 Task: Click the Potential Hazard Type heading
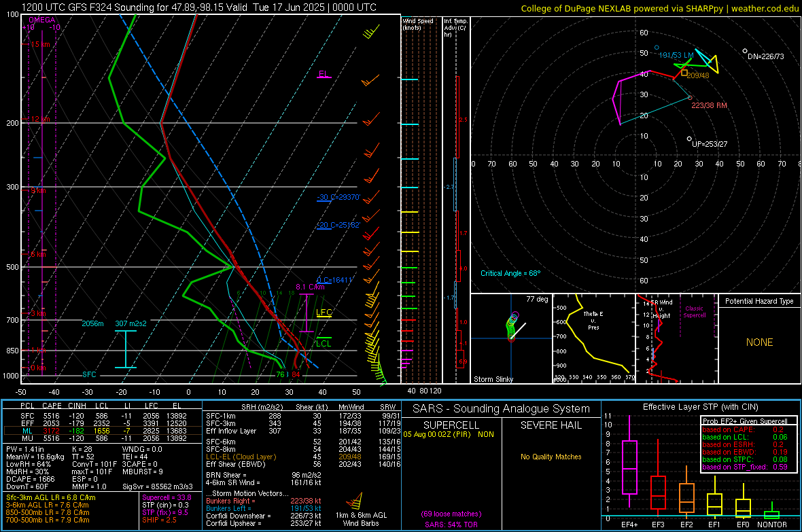coord(760,301)
